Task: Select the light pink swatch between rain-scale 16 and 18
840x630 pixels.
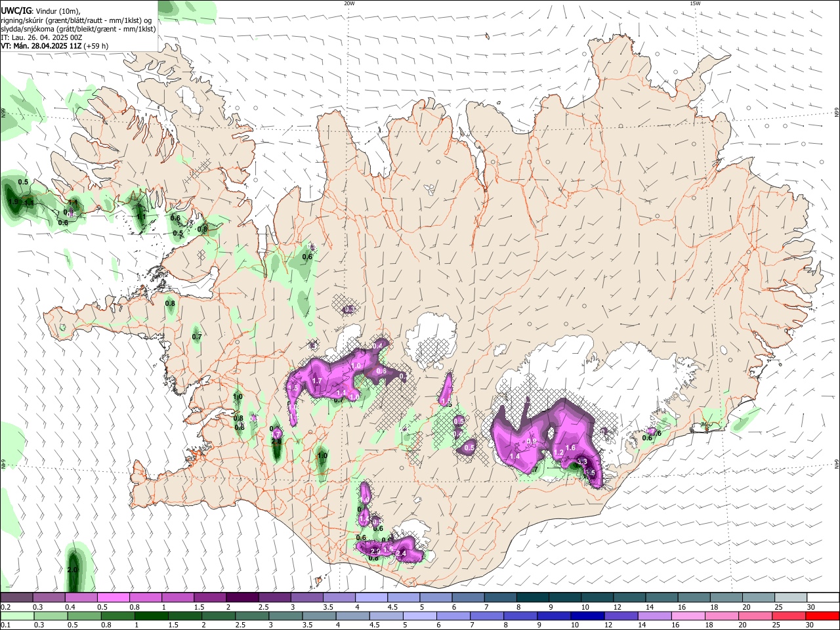Action: [x=688, y=616]
